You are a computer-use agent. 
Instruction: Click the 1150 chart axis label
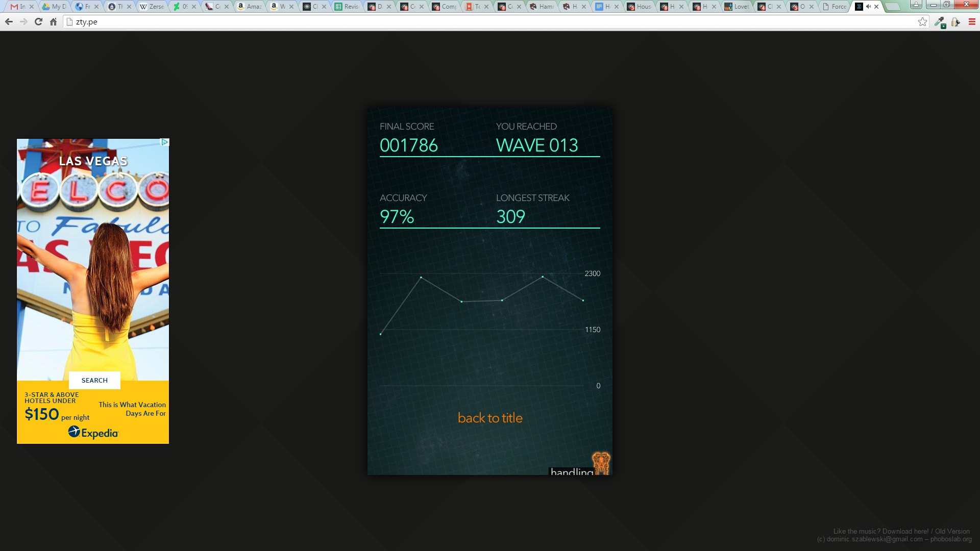592,330
